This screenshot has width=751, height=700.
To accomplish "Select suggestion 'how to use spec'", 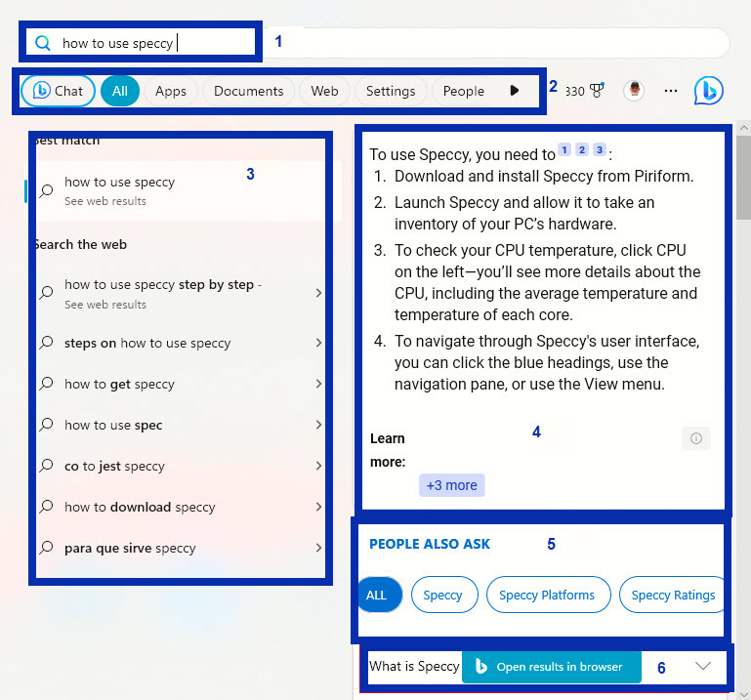I will pos(113,425).
